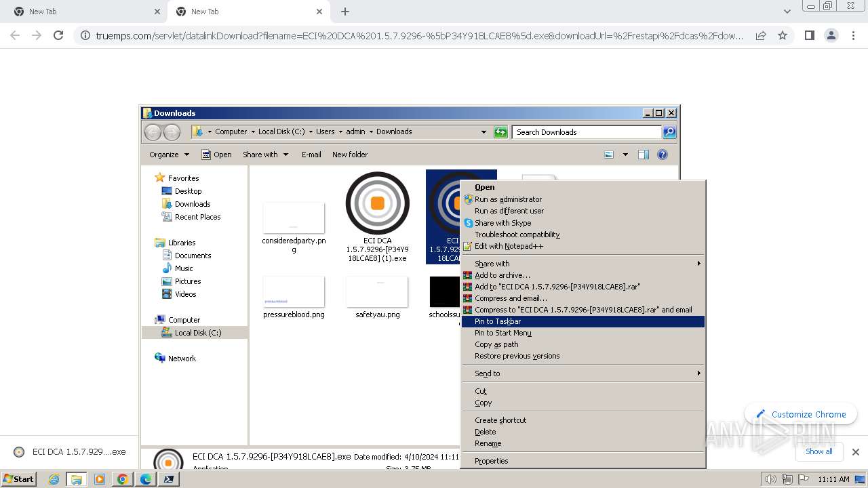Toggle the preview pane icon

point(643,155)
